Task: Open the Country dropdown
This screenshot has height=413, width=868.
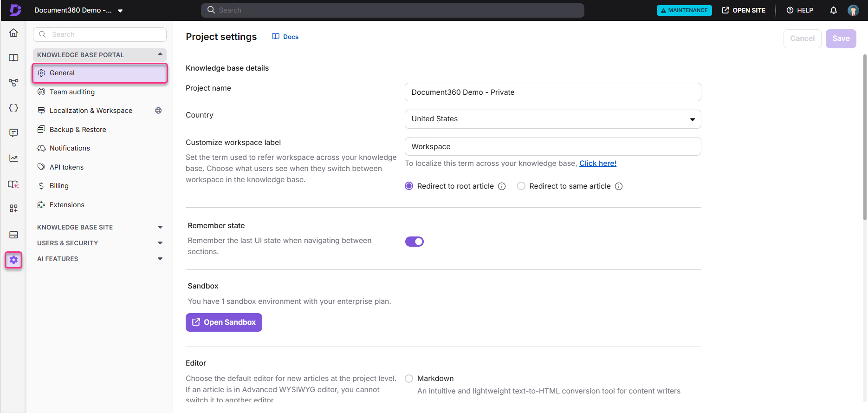Action: 553,119
